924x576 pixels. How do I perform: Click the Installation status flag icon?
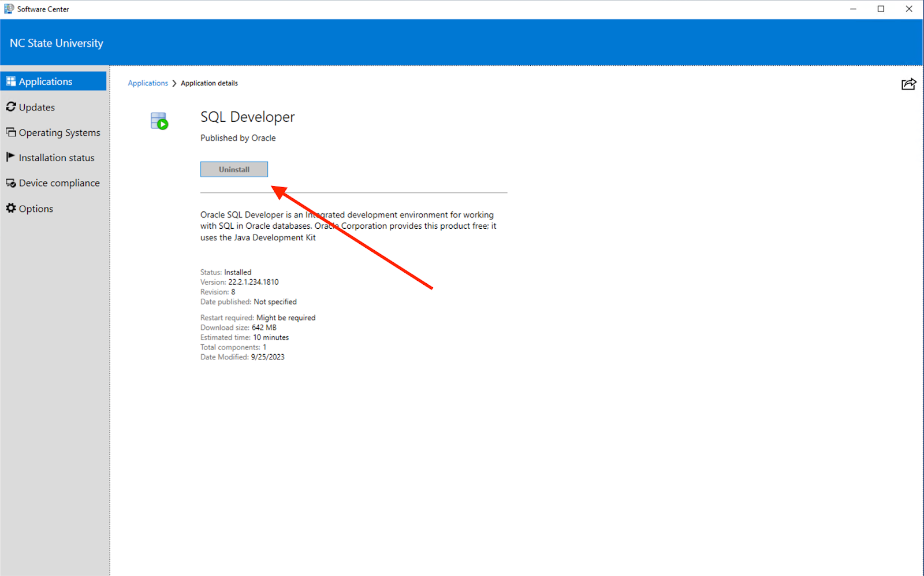point(10,157)
